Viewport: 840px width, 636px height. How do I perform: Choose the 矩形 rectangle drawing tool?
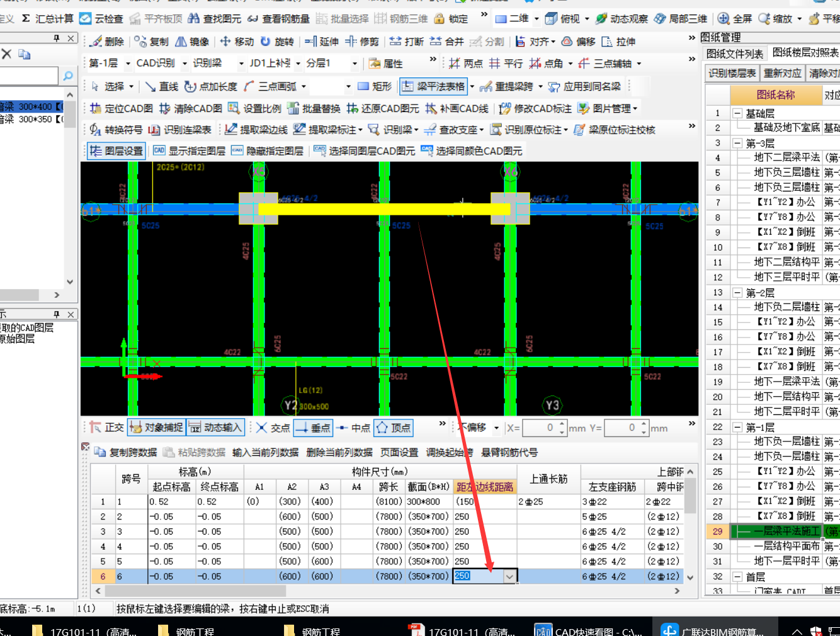pos(375,86)
